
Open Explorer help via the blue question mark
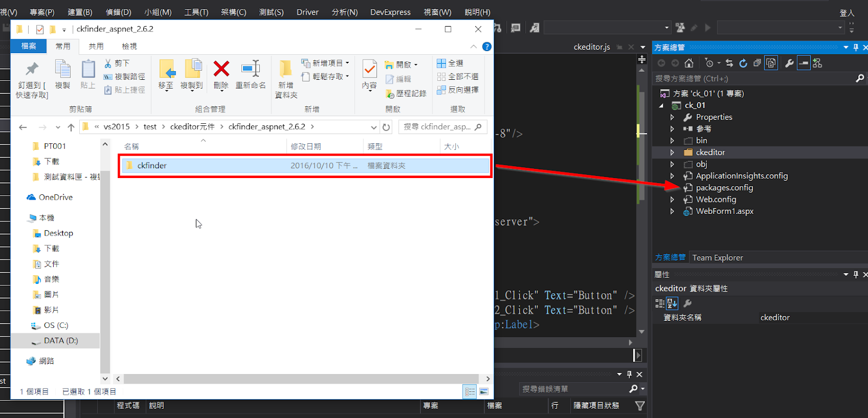(487, 47)
